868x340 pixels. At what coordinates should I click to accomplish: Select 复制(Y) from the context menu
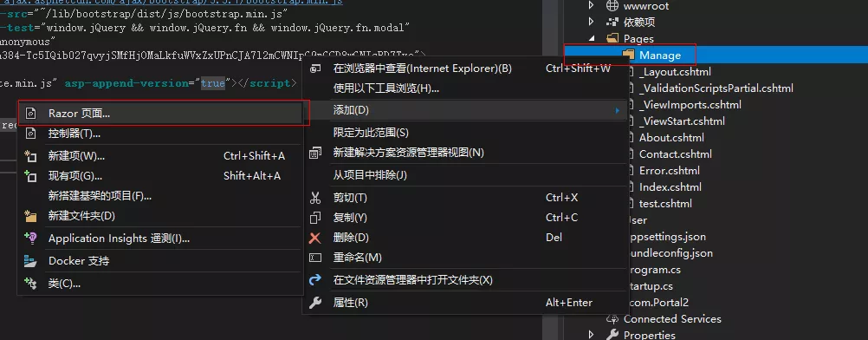(465, 218)
